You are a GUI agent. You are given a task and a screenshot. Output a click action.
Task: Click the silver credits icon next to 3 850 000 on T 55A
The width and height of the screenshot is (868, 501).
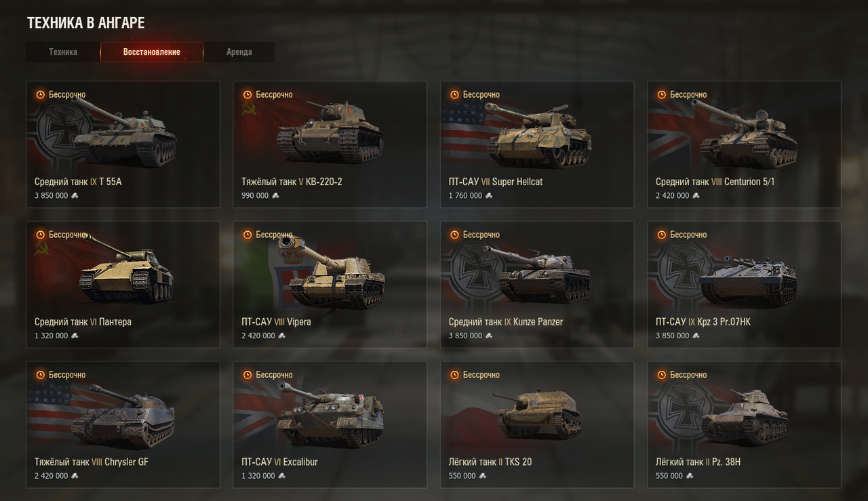(75, 196)
